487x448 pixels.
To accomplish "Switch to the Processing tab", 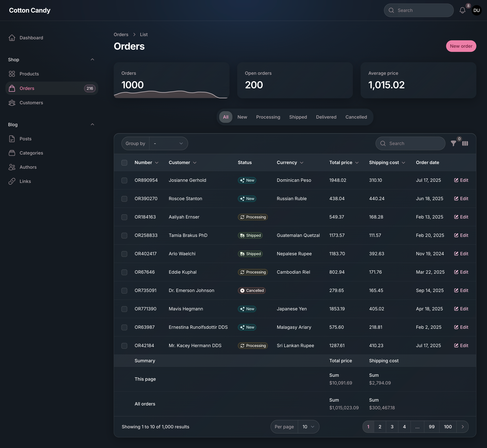I will coord(268,117).
